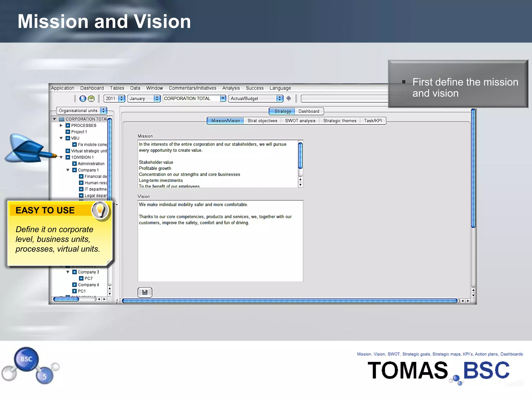This screenshot has width=532, height=399.
Task: Click the Financial department icon
Action: pos(81,177)
